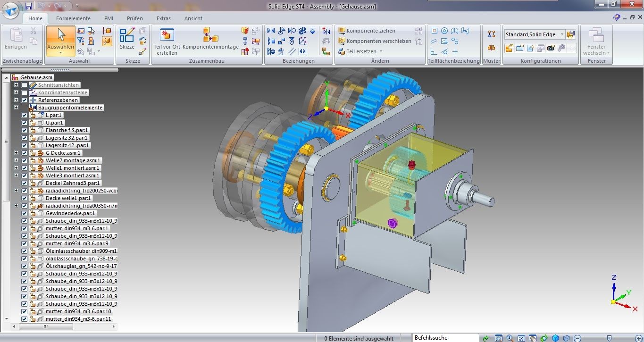Click the save icon in quick access toolbar
644x342 pixels.
(x=29, y=6)
